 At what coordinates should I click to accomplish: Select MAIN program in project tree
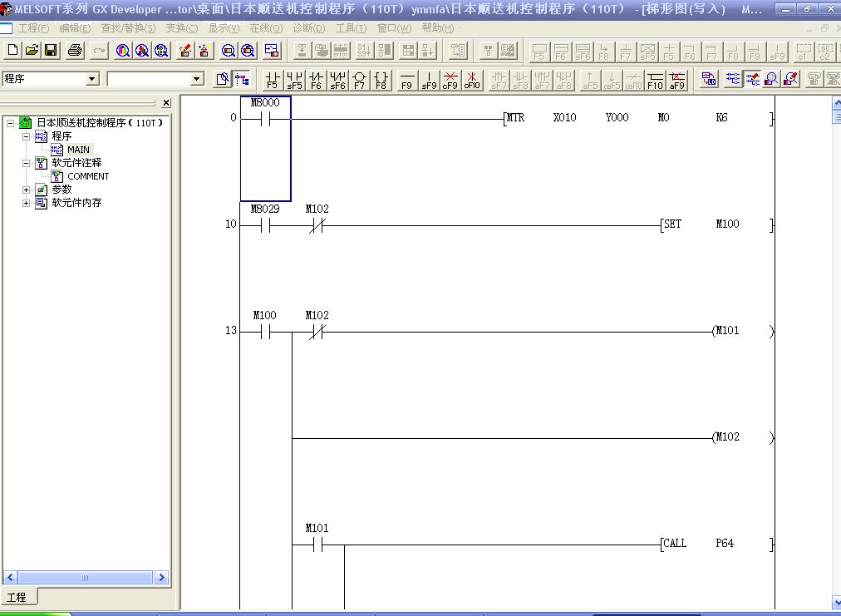(x=78, y=150)
